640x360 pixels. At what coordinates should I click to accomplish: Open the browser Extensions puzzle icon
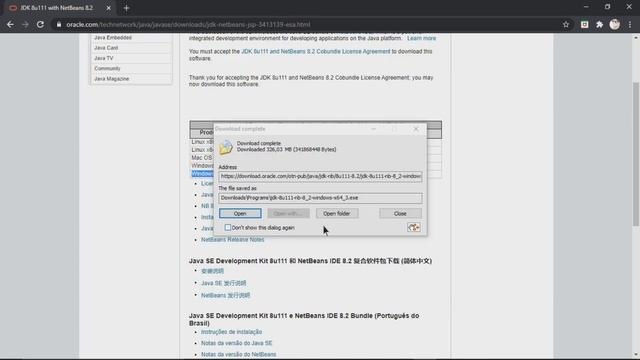(599, 24)
